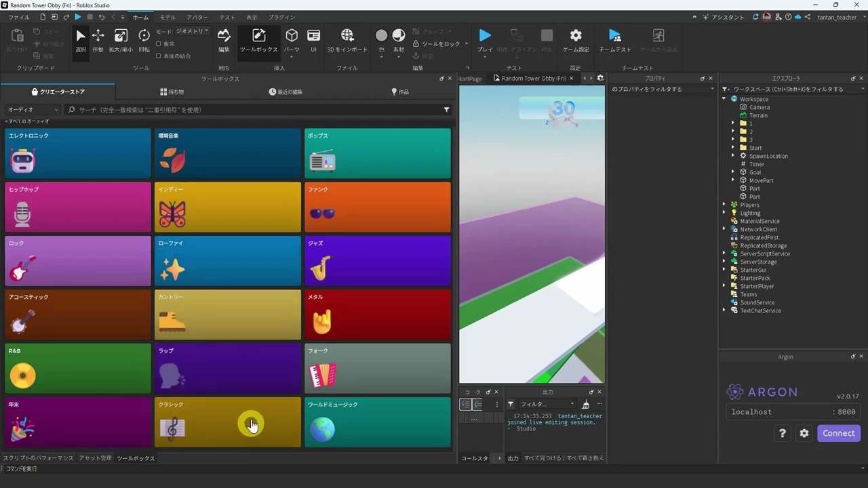Switch to 最近の編集 recent tab
This screenshot has height=488, width=868.
[x=285, y=91]
